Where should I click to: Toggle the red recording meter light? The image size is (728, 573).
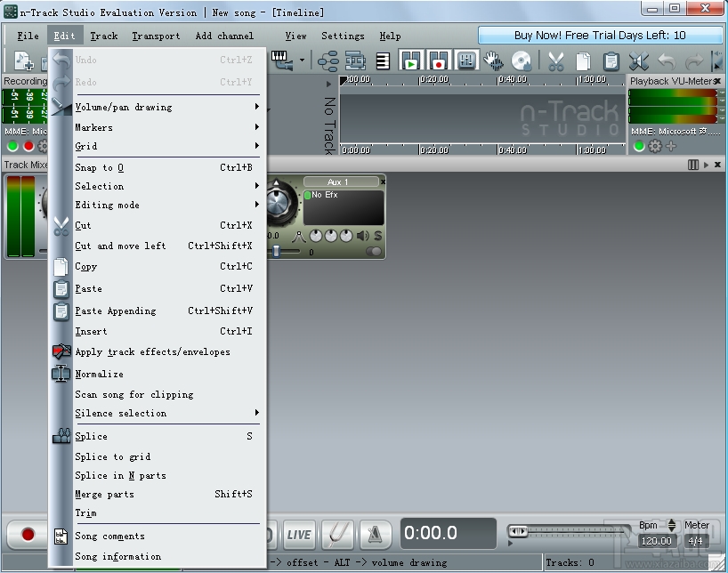(28, 146)
